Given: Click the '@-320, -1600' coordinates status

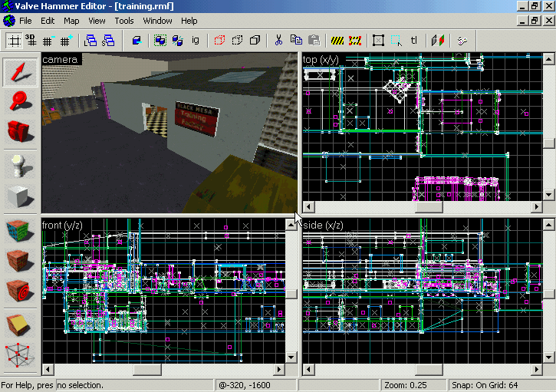Looking at the screenshot, I should [x=255, y=385].
